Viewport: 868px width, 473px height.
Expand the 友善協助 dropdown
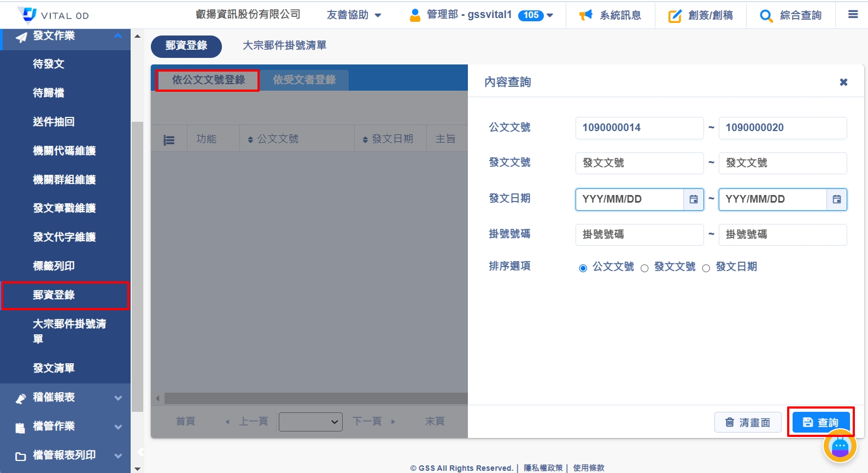(354, 15)
